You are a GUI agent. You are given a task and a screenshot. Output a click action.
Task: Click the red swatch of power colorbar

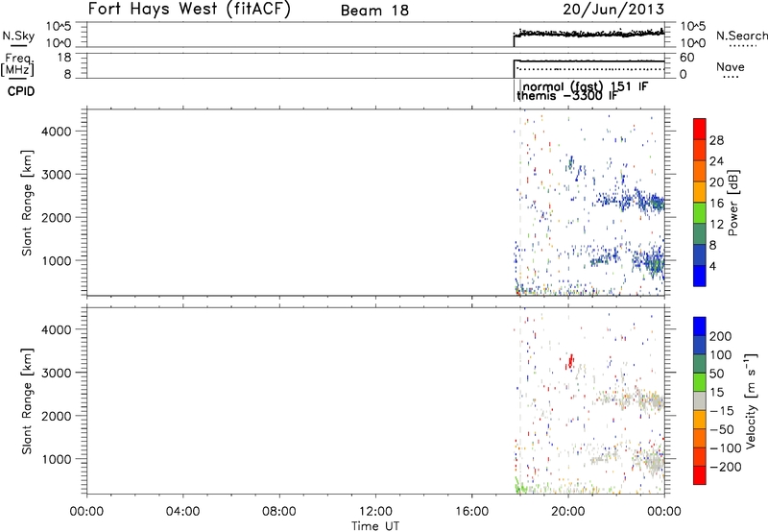tap(700, 129)
